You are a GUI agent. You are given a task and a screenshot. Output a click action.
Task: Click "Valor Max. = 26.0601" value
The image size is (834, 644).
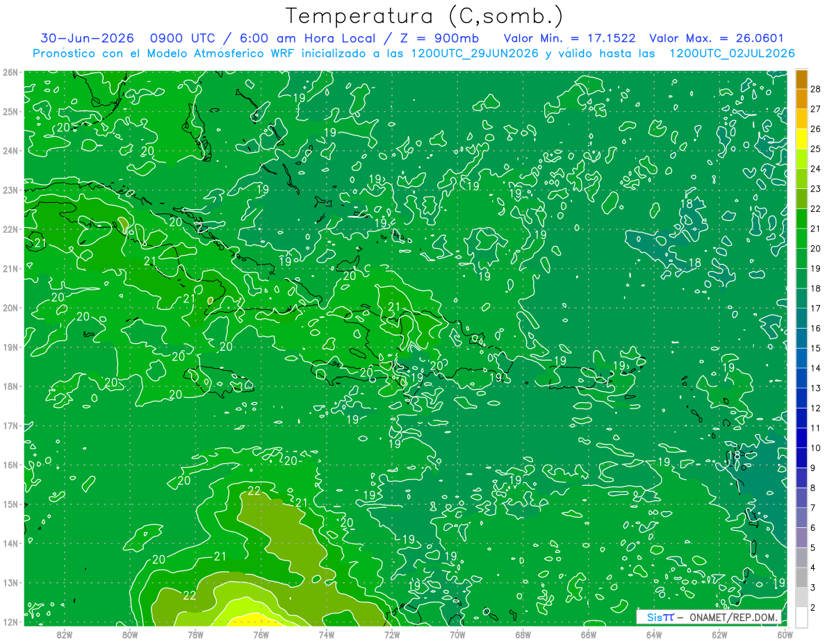coord(717,39)
